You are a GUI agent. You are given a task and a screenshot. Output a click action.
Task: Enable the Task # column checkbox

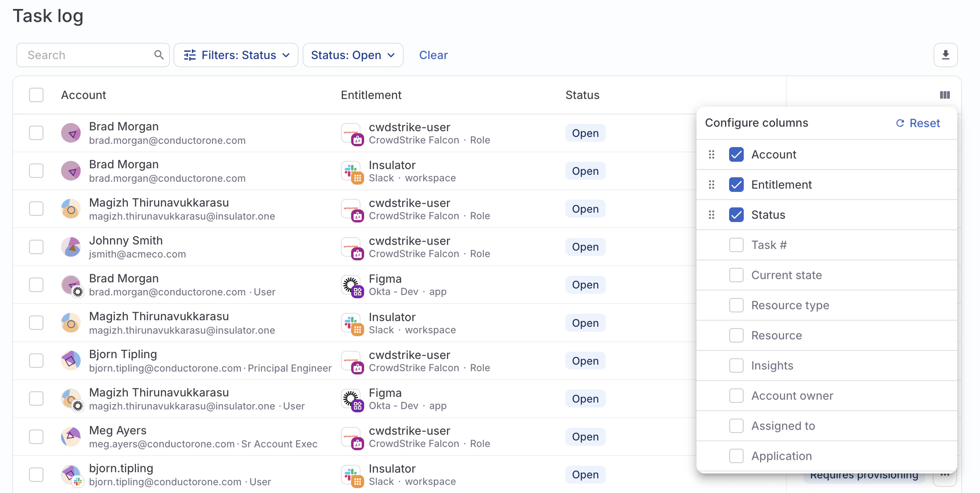[x=736, y=245]
